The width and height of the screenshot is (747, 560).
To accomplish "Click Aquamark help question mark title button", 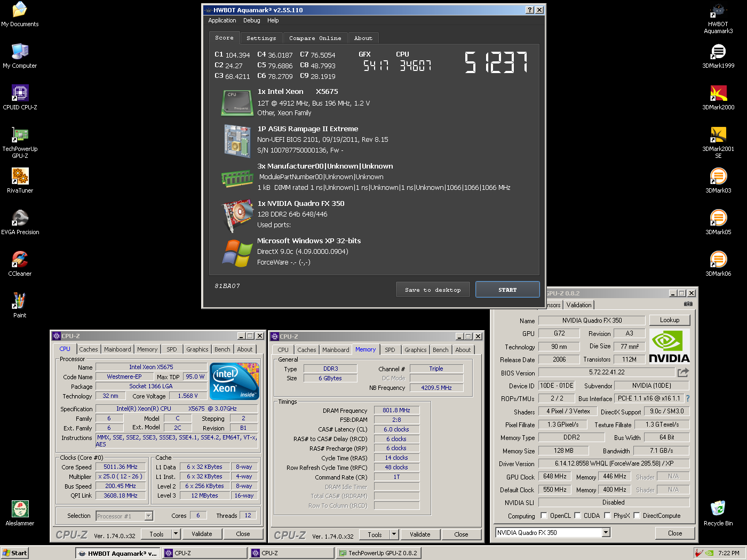I will [529, 10].
